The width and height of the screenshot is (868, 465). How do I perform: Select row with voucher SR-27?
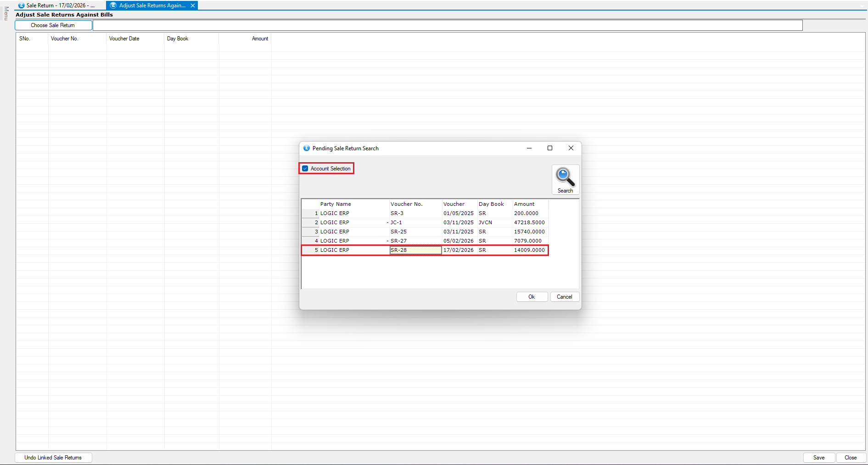point(398,241)
